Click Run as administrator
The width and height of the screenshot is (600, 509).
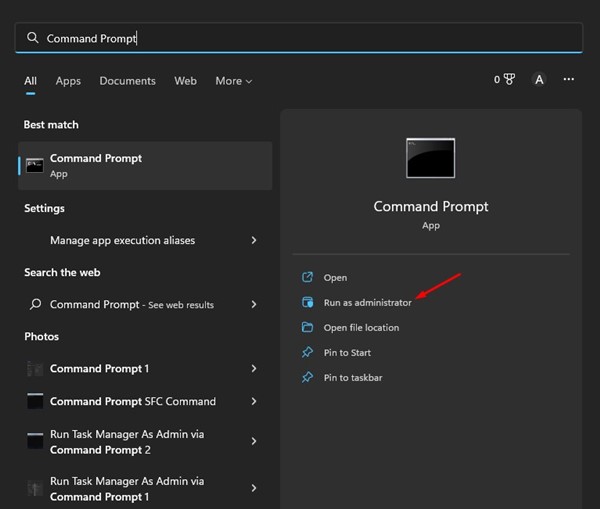[367, 303]
